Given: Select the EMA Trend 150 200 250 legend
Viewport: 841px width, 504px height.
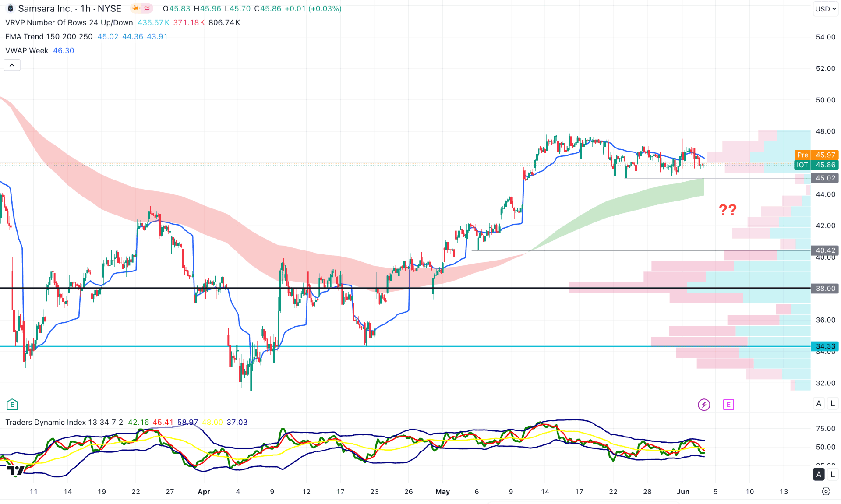Looking at the screenshot, I should (49, 36).
